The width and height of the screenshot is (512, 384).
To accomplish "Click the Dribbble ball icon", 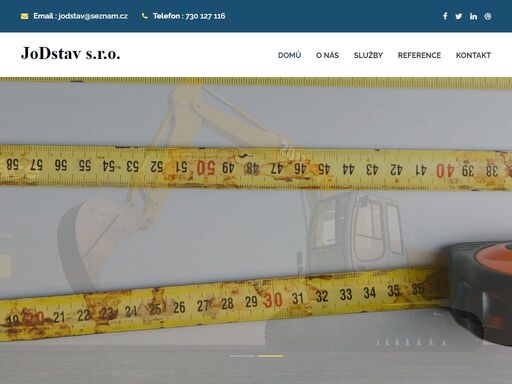I will coord(488,16).
